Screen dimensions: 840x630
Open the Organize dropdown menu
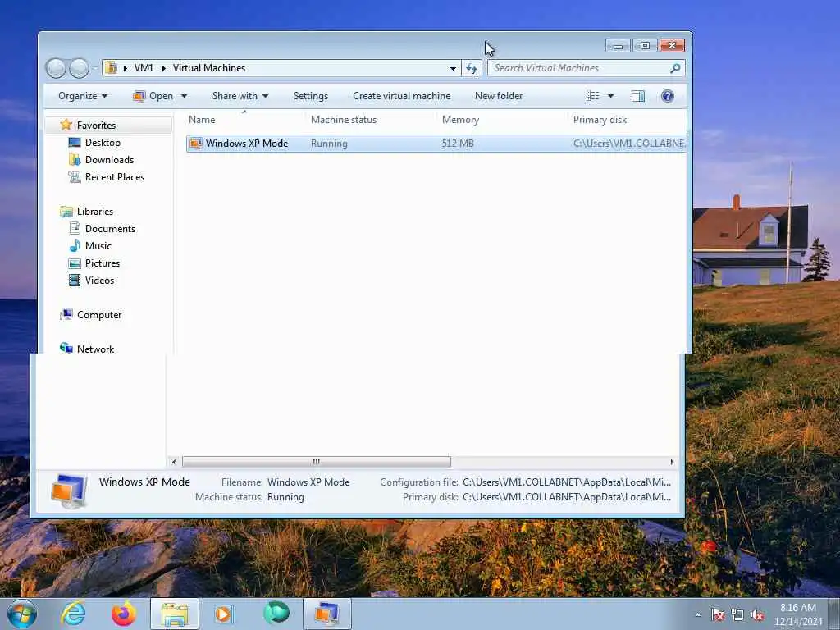click(x=83, y=96)
